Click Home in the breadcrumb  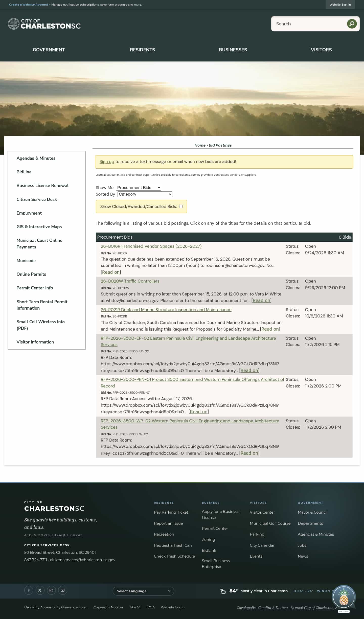pyautogui.click(x=200, y=145)
